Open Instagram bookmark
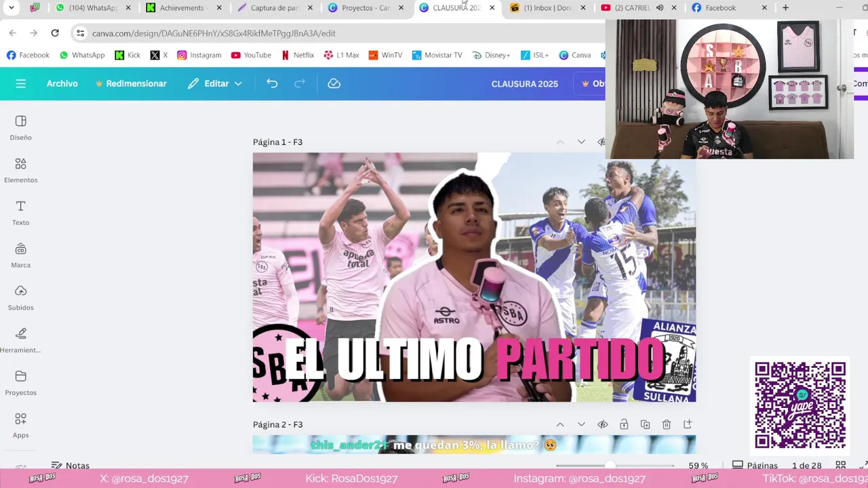 click(x=199, y=55)
